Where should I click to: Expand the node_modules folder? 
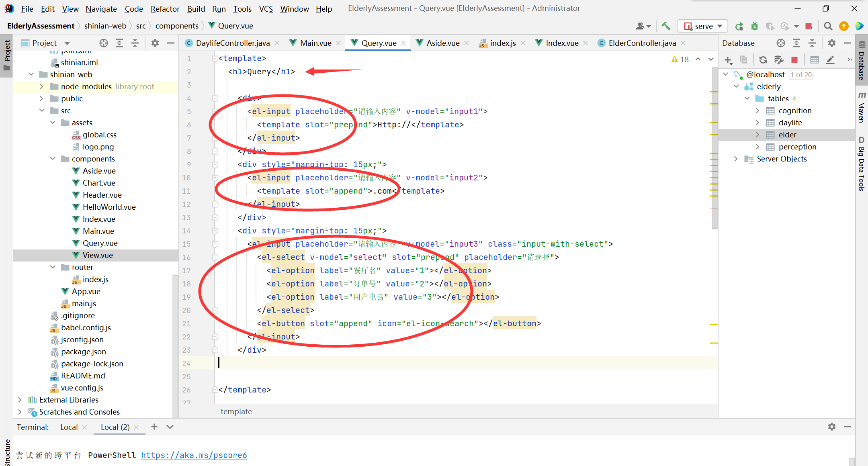[41, 86]
